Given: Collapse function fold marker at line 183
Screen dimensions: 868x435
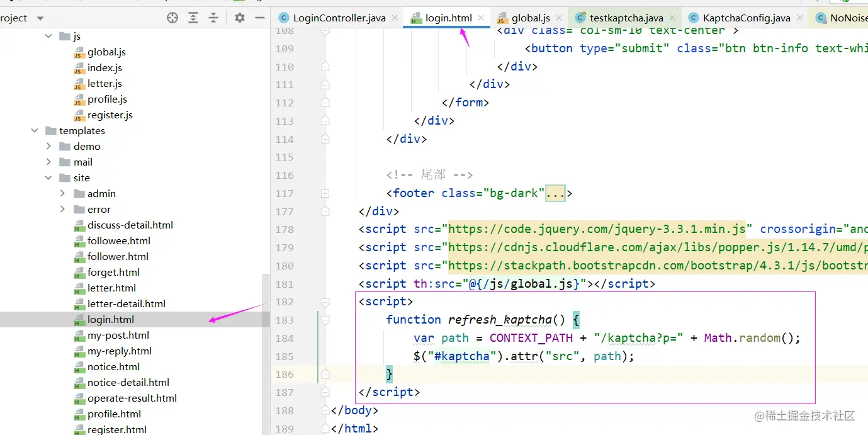Looking at the screenshot, I should coord(325,320).
